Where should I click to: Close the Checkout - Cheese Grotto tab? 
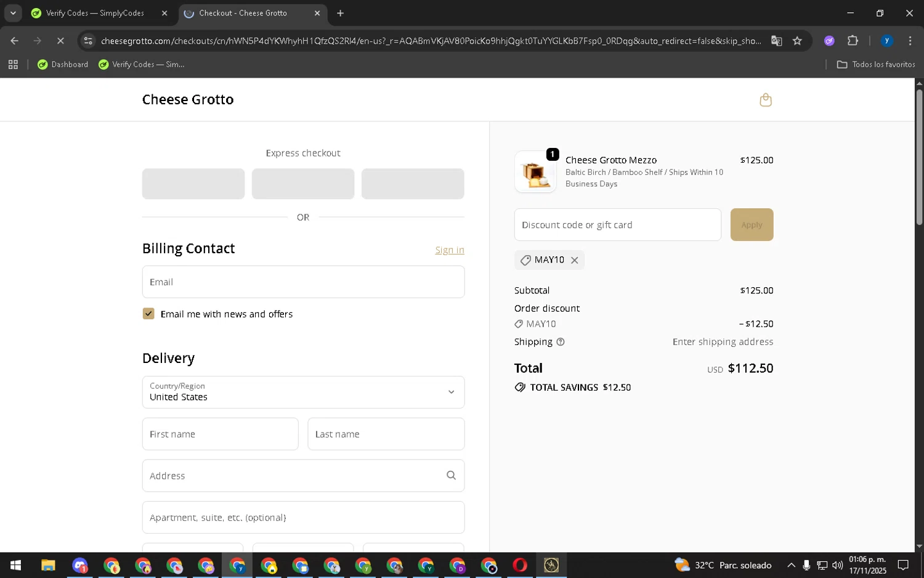[317, 13]
